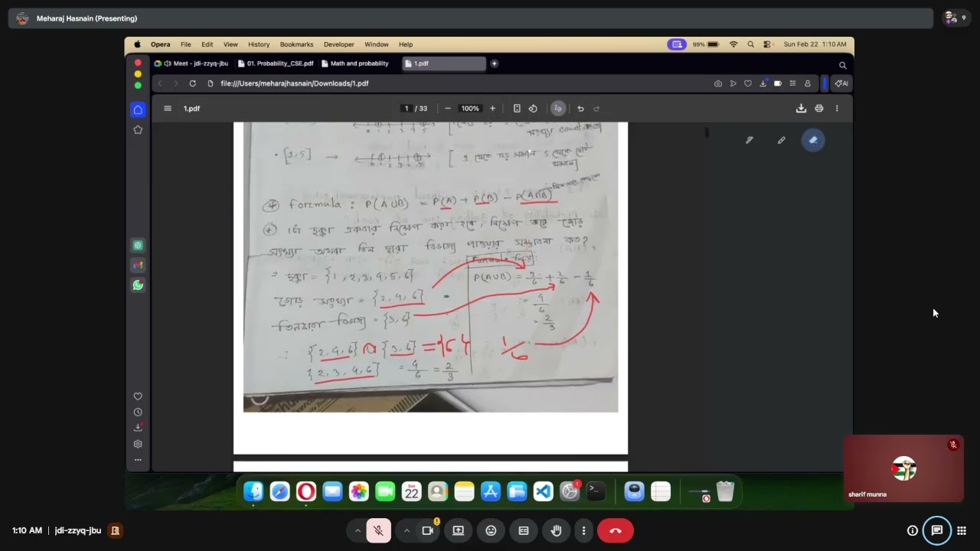Image resolution: width=980 pixels, height=551 pixels.
Task: Toggle the PDF draw annotation tool
Action: 558,109
